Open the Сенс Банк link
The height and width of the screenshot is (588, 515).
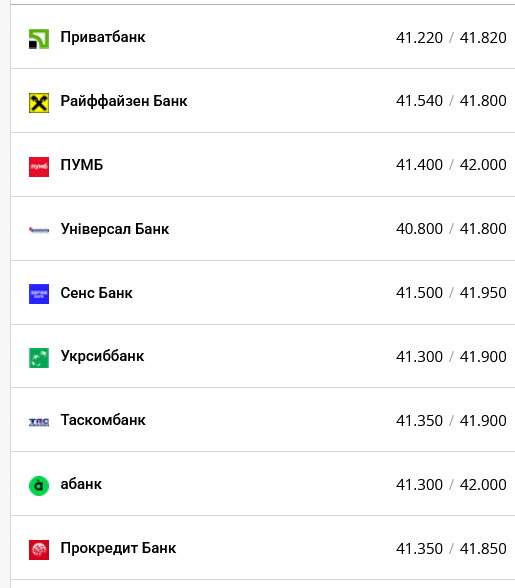click(x=96, y=293)
